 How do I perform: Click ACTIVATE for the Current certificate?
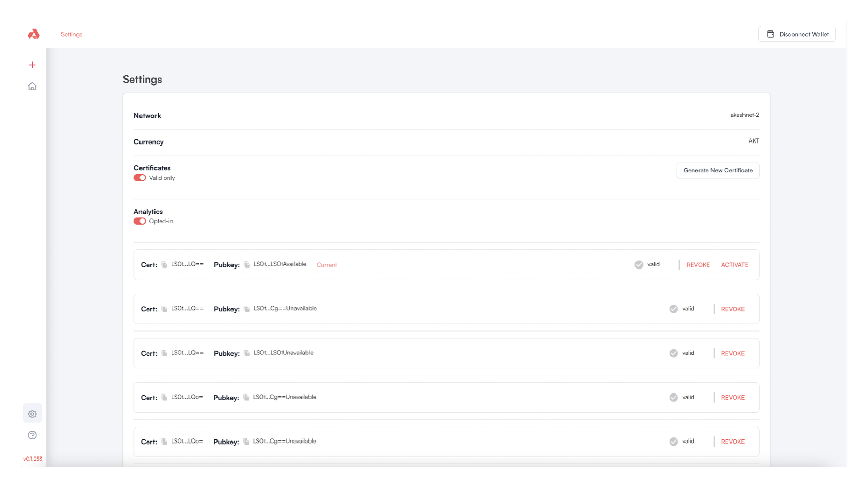click(735, 265)
